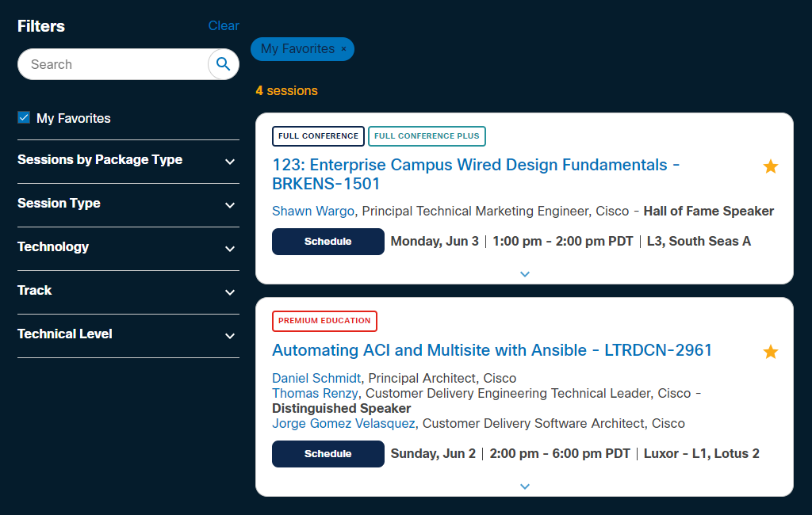Expand details of BRKENS-1501 session card
Screen dimensions: 812x515
click(525, 274)
